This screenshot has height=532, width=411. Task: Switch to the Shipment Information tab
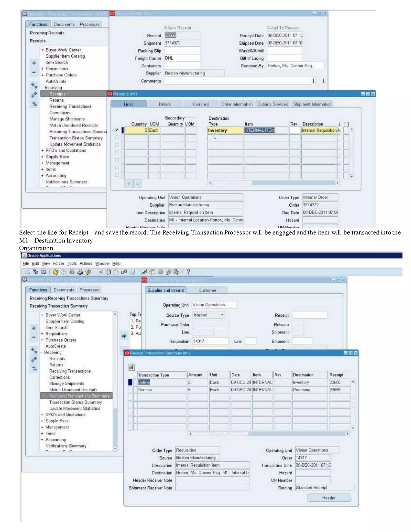(x=312, y=104)
